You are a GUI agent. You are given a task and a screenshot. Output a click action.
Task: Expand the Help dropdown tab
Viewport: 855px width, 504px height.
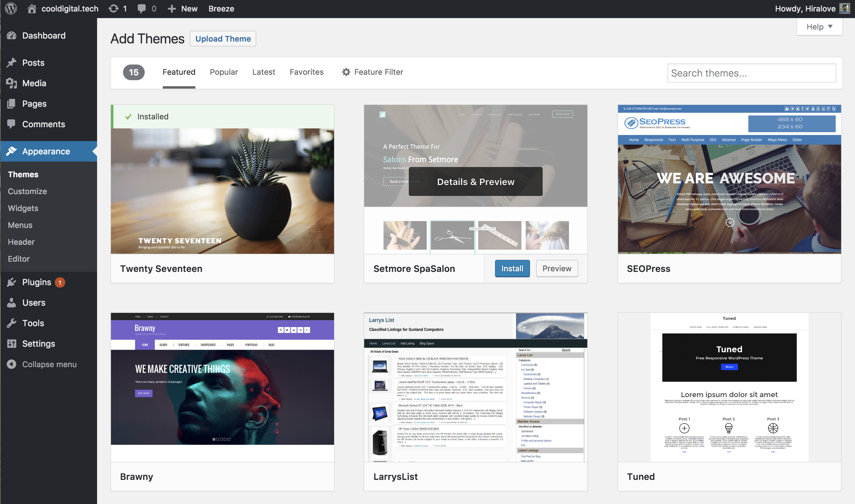click(819, 27)
